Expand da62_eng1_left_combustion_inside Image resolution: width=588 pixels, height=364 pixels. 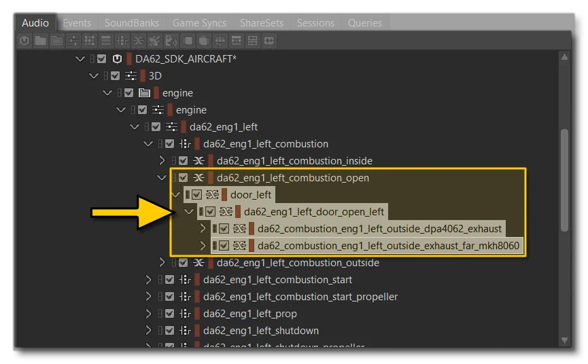pyautogui.click(x=162, y=161)
